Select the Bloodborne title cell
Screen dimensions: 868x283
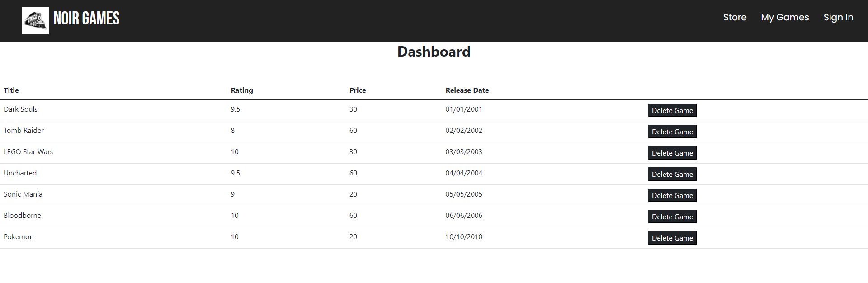coord(22,215)
